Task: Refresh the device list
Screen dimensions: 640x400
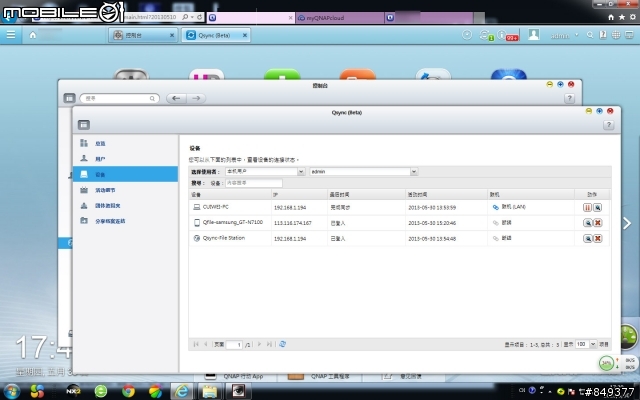Action: tap(282, 344)
